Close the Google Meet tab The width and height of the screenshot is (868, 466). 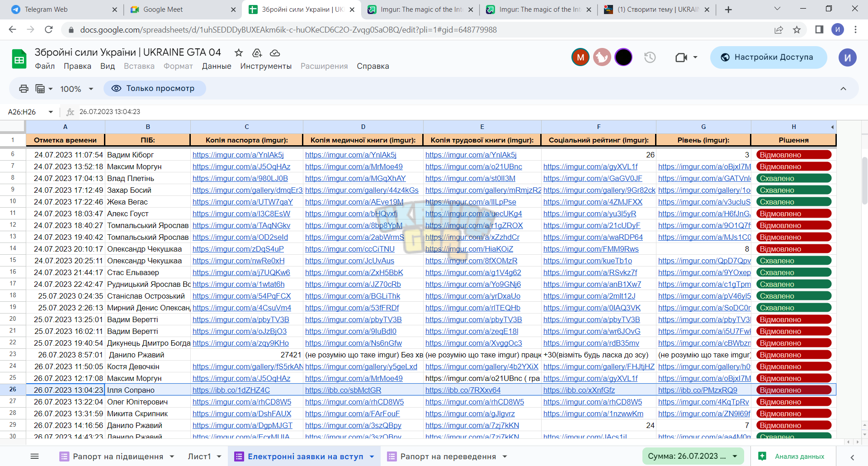tap(233, 10)
